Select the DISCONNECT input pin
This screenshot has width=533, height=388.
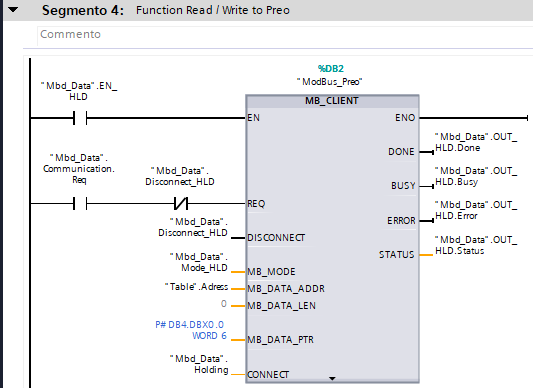[x=276, y=238]
